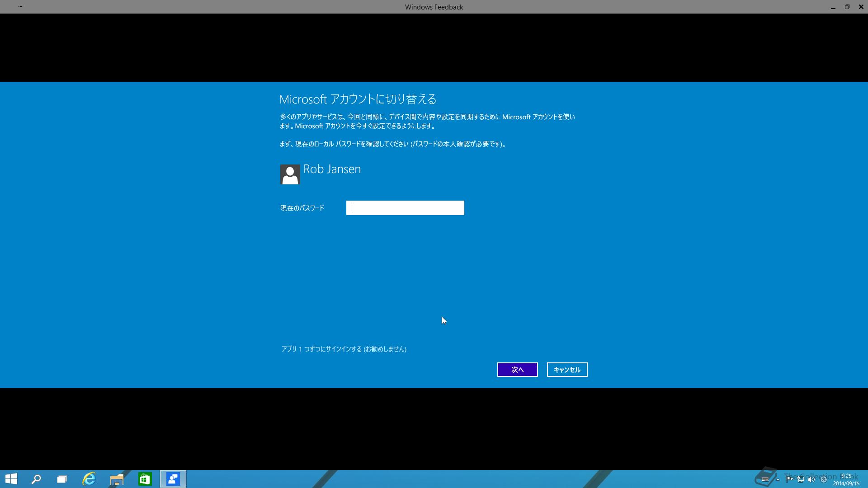
Task: Open the Action Center flag icon
Action: [x=789, y=479]
